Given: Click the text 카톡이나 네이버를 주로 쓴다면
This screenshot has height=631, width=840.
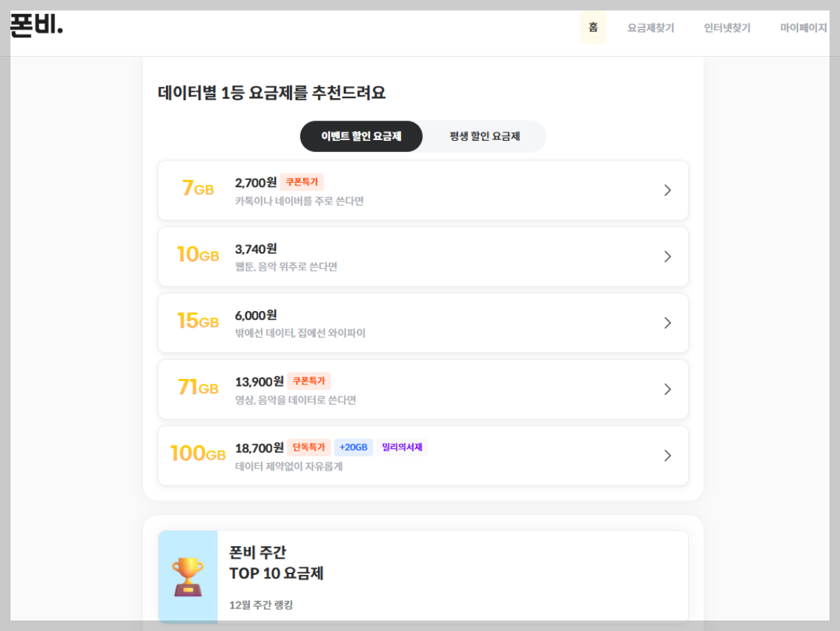Looking at the screenshot, I should click(x=300, y=201).
